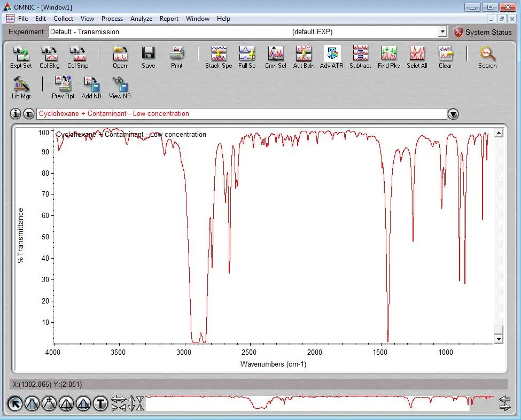
Task: Select the T annotation tool
Action: coord(100,403)
